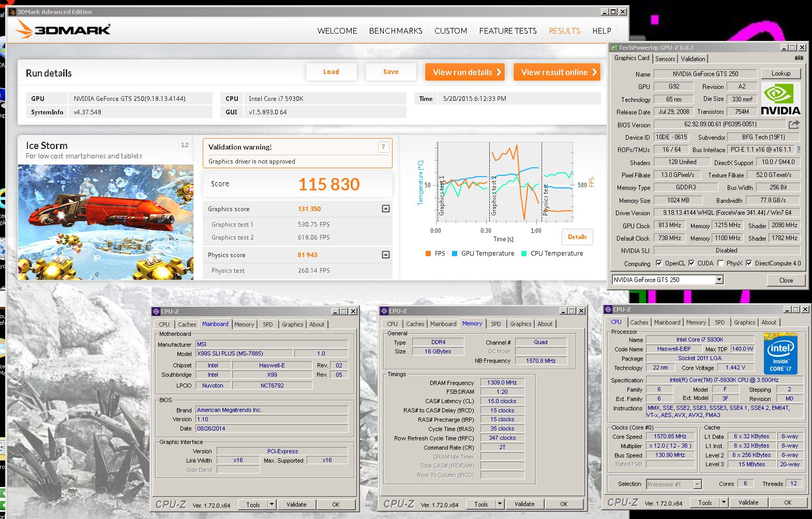The image size is (812, 519).
Task: Collapse the Physics score section
Action: pyautogui.click(x=385, y=255)
